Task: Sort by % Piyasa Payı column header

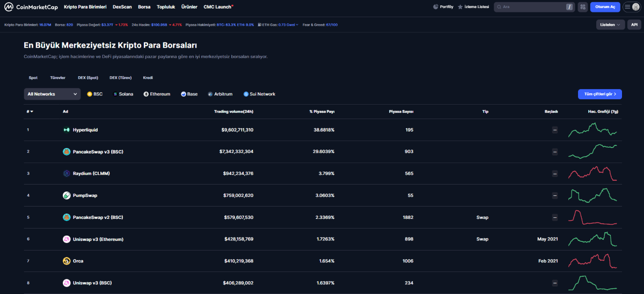Action: [322, 112]
